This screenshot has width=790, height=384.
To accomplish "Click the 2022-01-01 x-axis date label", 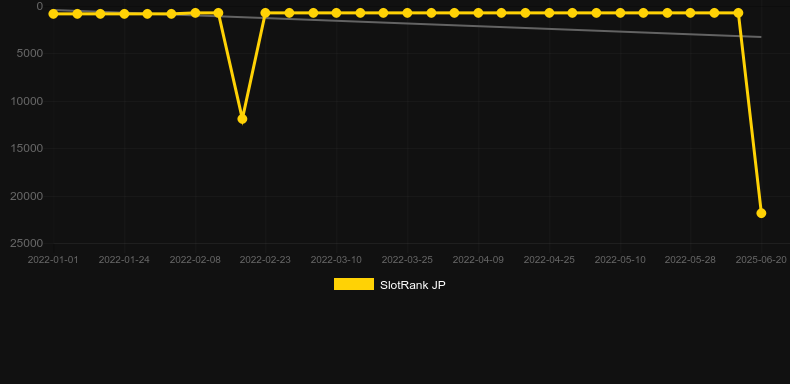I will [x=53, y=260].
